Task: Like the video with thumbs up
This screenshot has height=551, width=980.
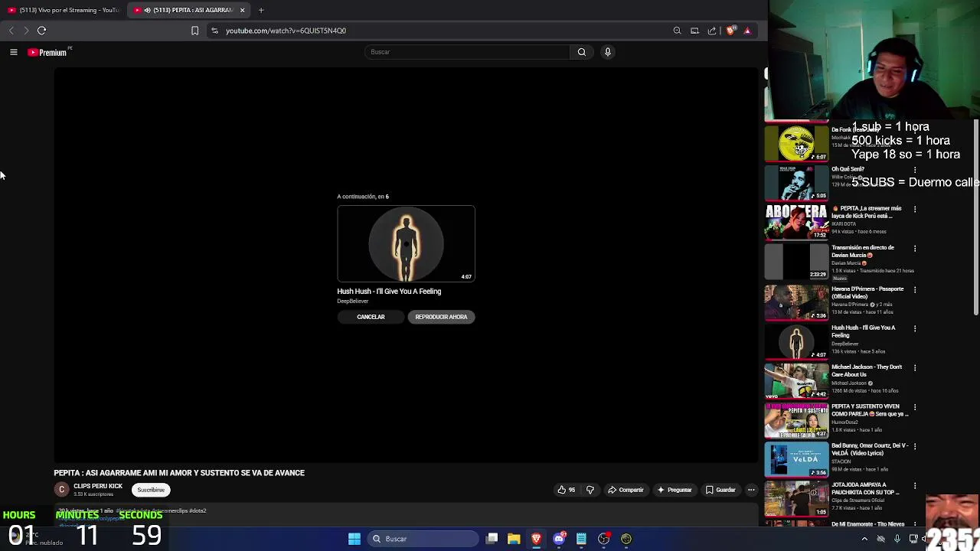Action: coord(567,490)
